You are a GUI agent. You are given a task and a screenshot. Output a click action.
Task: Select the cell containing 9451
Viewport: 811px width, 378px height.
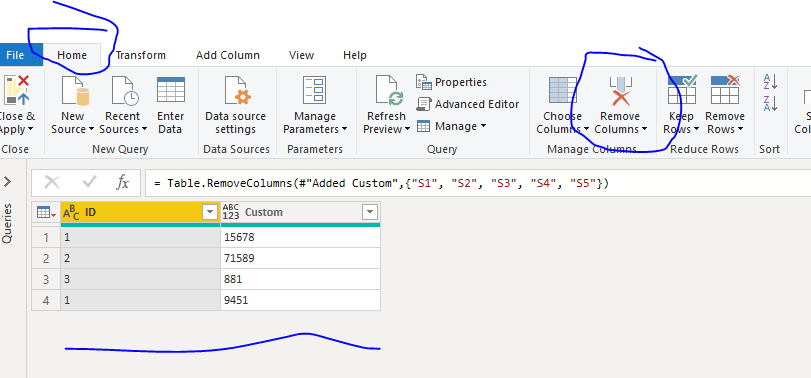pos(301,300)
